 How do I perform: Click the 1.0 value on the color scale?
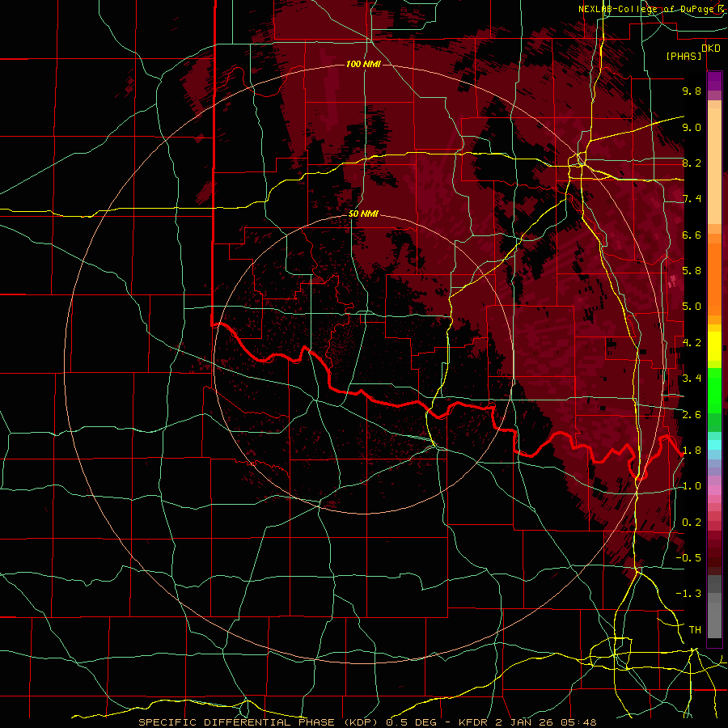(x=692, y=486)
